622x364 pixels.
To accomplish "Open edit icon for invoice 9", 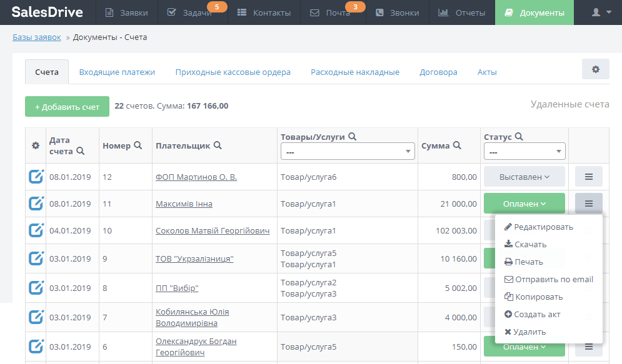I will 36,258.
